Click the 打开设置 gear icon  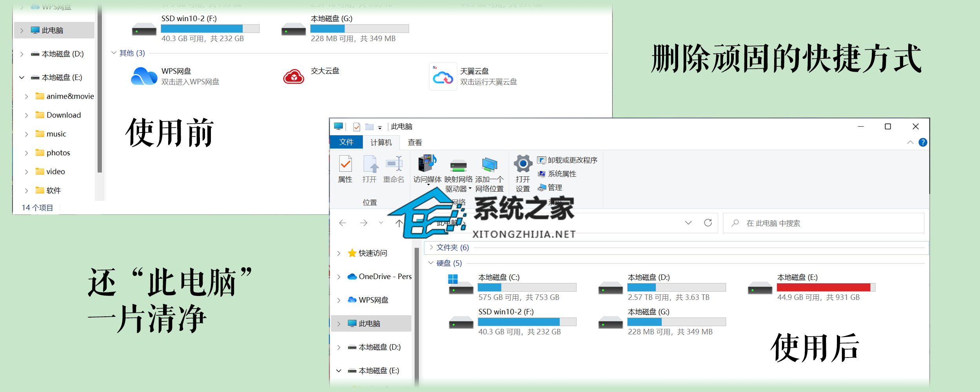(x=523, y=164)
